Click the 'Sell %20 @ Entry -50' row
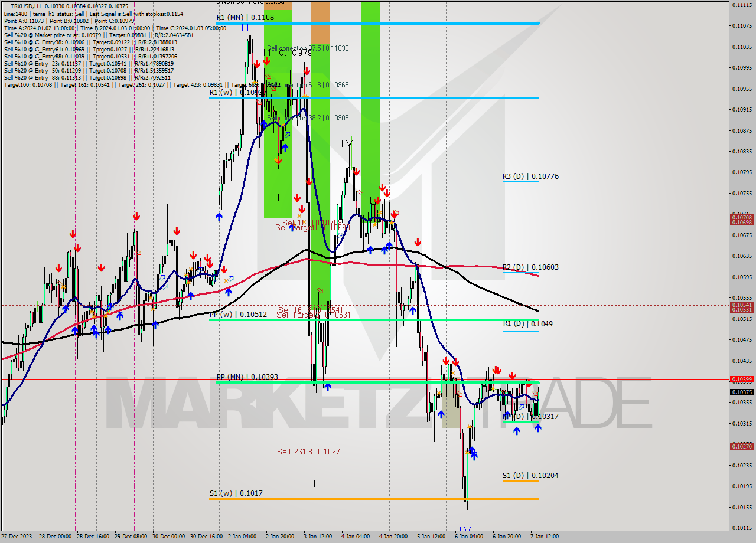 point(89,70)
